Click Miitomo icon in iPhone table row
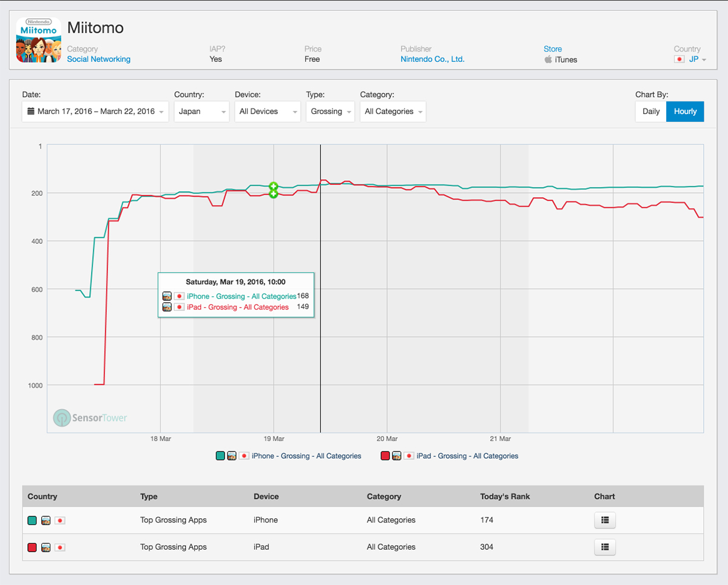Image resolution: width=728 pixels, height=585 pixels. click(x=45, y=521)
